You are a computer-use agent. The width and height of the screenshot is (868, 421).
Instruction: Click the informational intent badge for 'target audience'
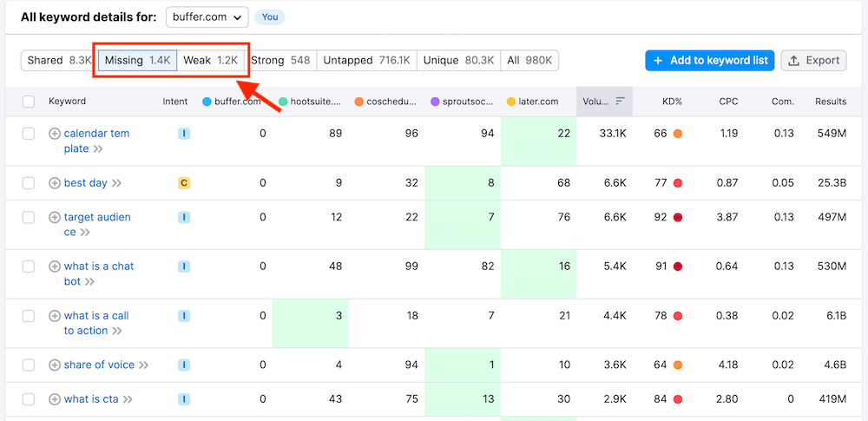(184, 217)
